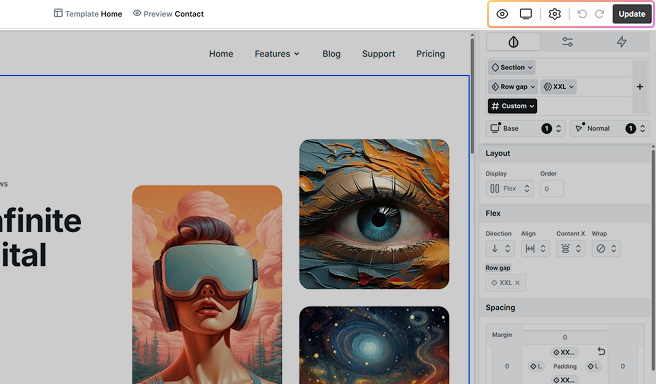Switch to the styles leaf tab

pos(513,42)
